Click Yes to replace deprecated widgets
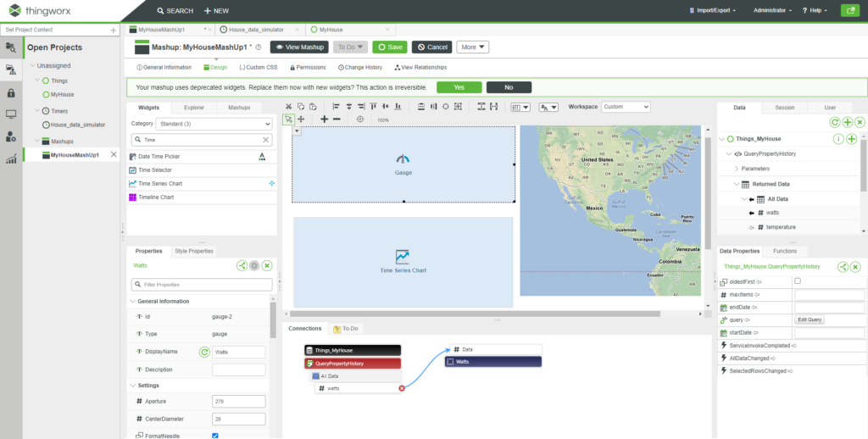Viewport: 868px width, 439px height. (x=459, y=87)
